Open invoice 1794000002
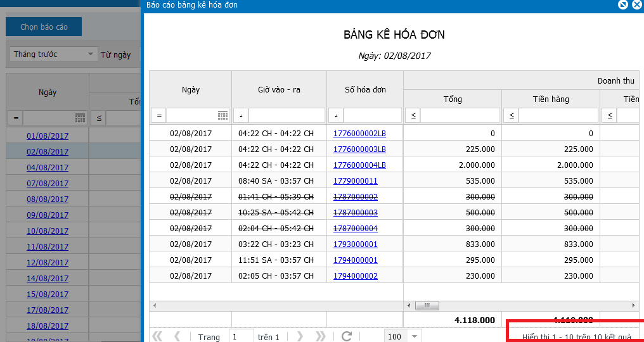The width and height of the screenshot is (644, 342). pyautogui.click(x=355, y=275)
